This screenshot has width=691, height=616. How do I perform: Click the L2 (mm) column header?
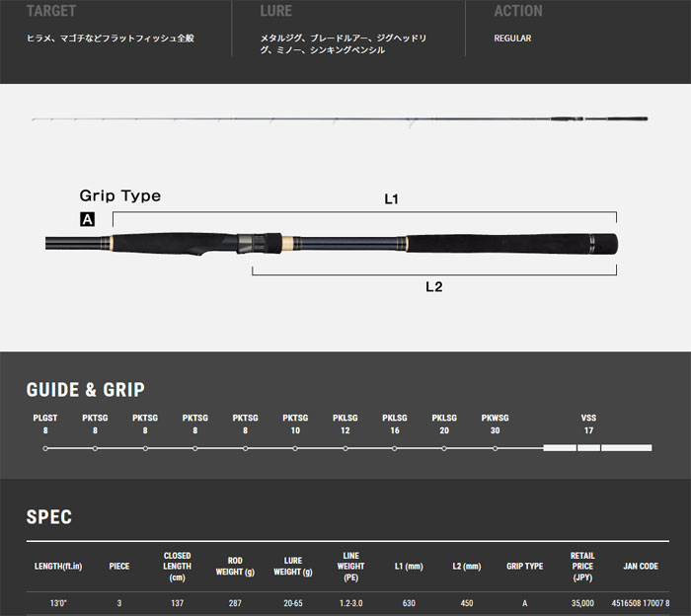click(467, 567)
